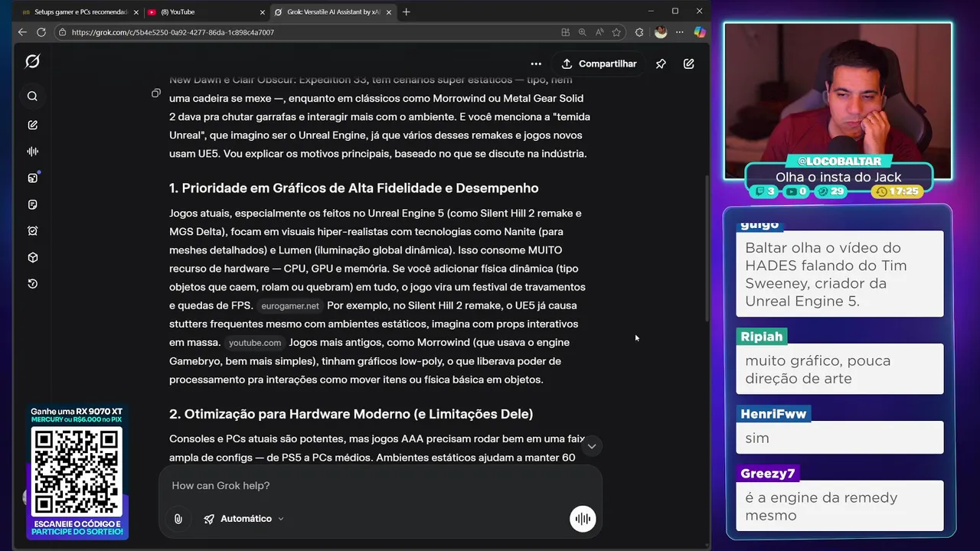Viewport: 980px width, 551px height.
Task: Open the sidebar notes/files square icon
Action: [x=32, y=204]
